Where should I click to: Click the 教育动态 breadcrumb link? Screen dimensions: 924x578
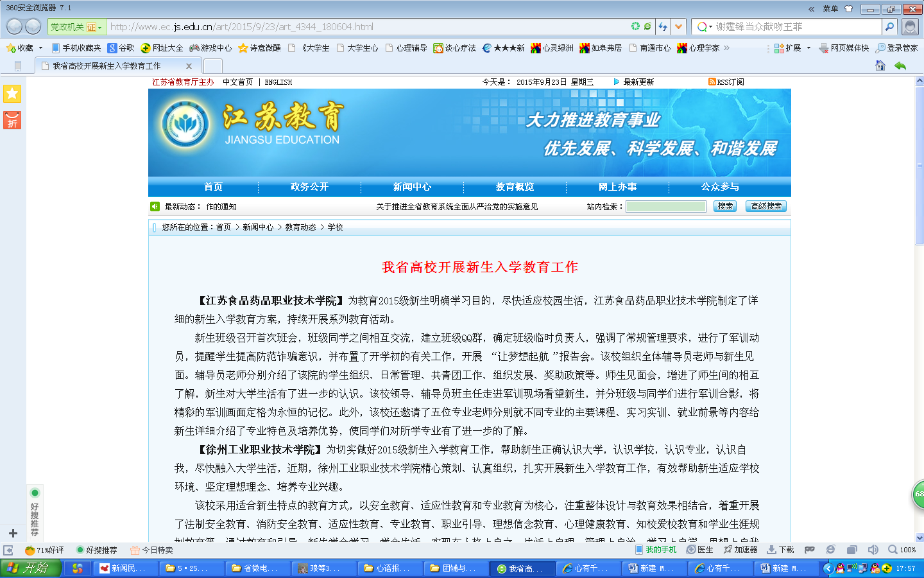pos(300,227)
